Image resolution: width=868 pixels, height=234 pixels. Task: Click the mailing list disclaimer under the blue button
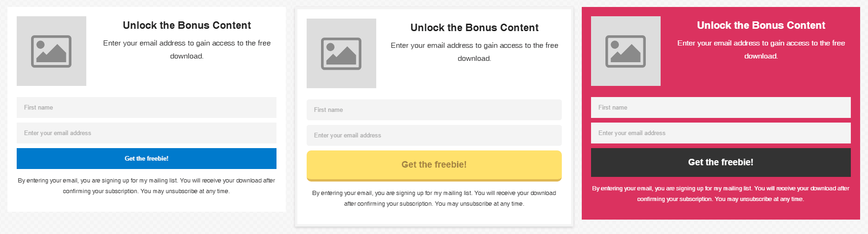point(147,186)
